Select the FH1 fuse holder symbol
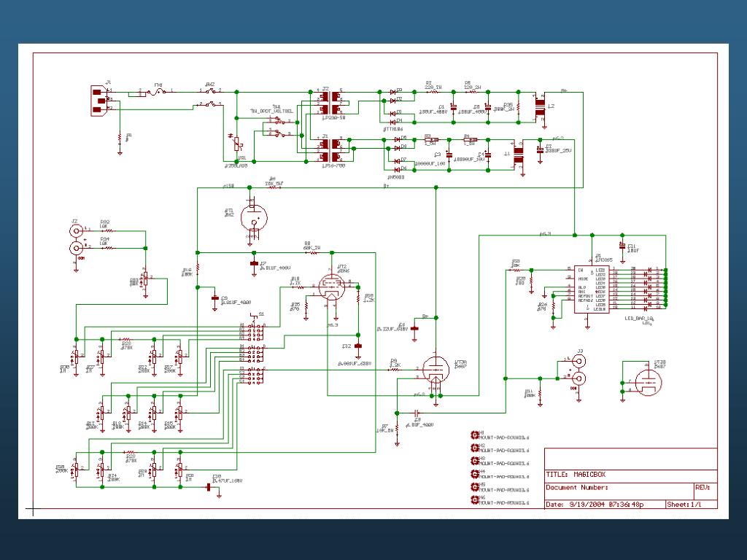Viewport: 747px width, 560px height. click(x=158, y=91)
